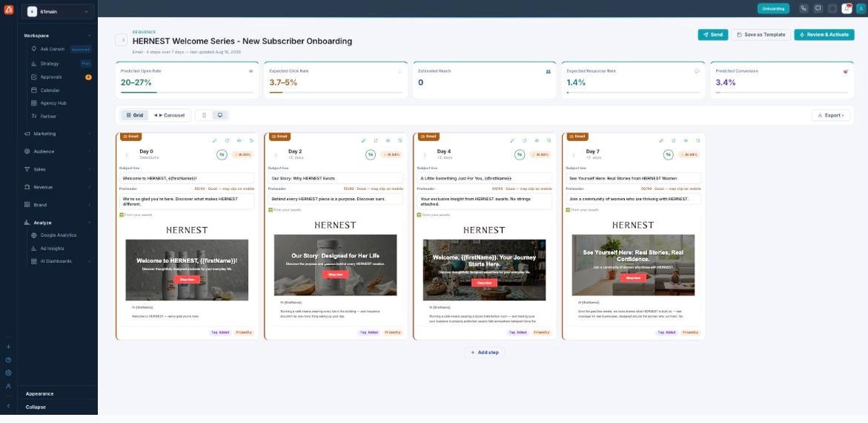Add a new step to sequence
The height and width of the screenshot is (423, 868).
click(484, 352)
